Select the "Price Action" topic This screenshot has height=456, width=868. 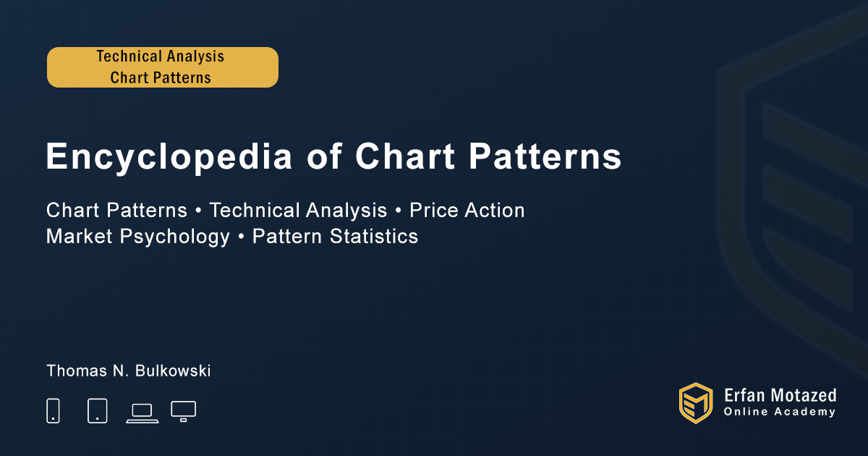pyautogui.click(x=467, y=211)
